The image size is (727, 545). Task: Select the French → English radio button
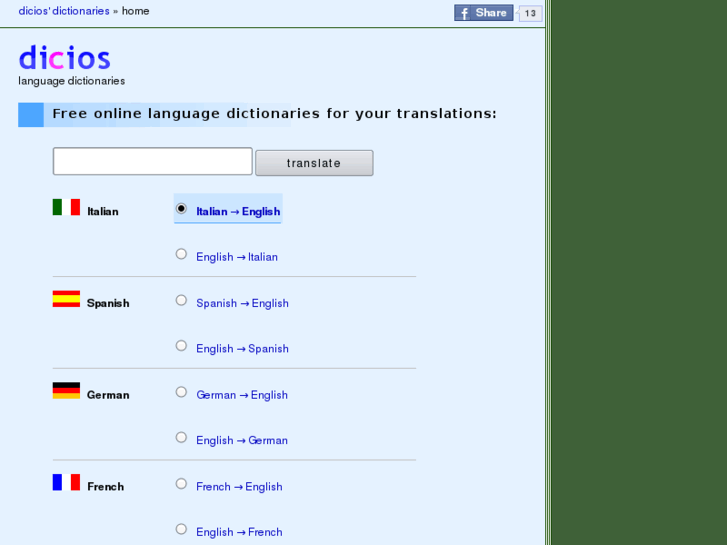[181, 484]
